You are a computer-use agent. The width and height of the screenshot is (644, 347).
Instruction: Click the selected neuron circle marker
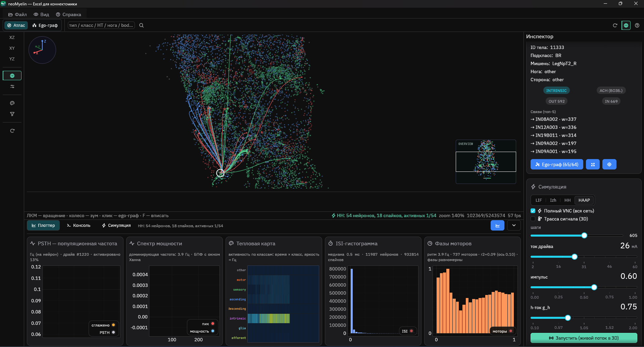(x=220, y=173)
